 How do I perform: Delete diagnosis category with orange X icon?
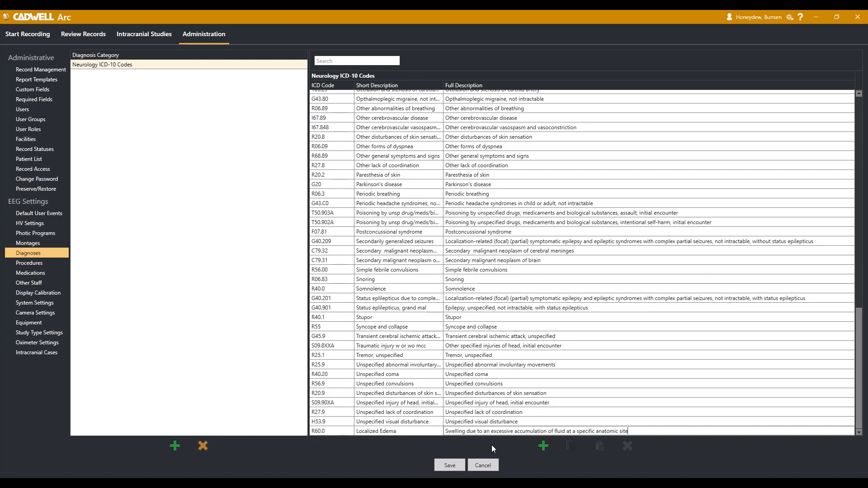pyautogui.click(x=203, y=446)
